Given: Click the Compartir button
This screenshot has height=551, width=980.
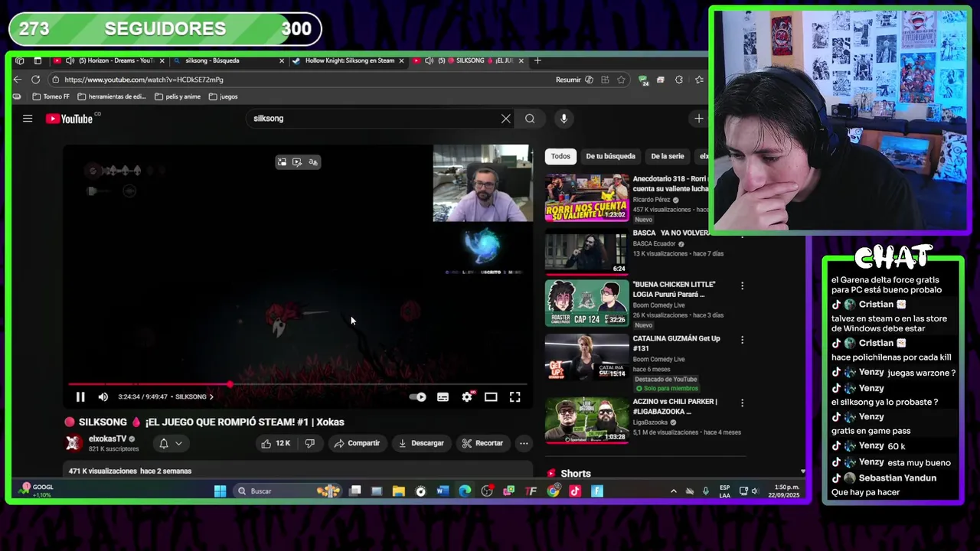Looking at the screenshot, I should (x=357, y=443).
